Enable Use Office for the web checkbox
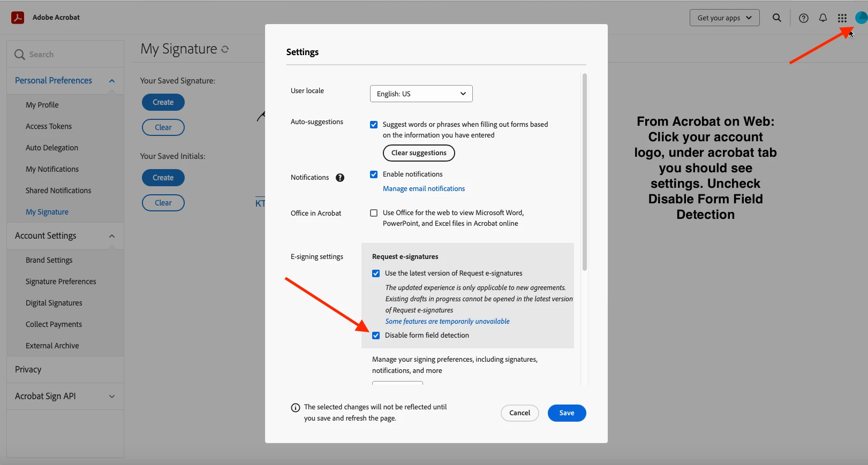The height and width of the screenshot is (465, 868). pos(374,213)
